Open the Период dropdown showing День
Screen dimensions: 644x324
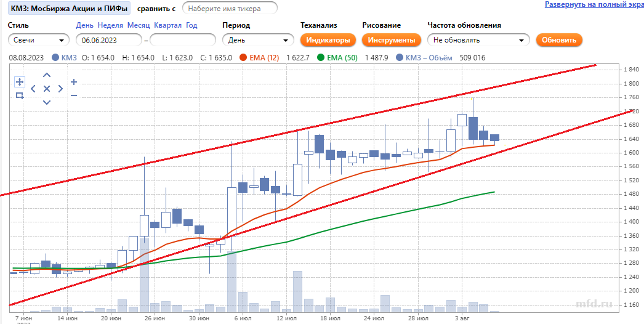tap(259, 40)
